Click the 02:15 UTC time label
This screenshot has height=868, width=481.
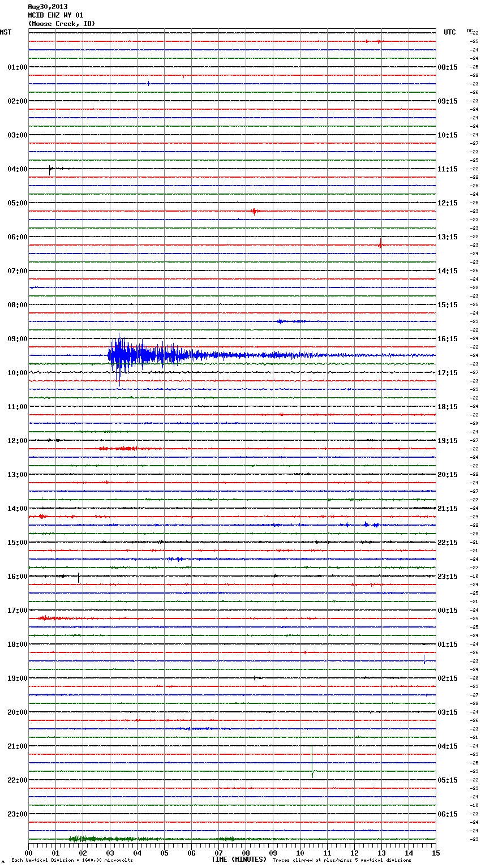(x=448, y=678)
